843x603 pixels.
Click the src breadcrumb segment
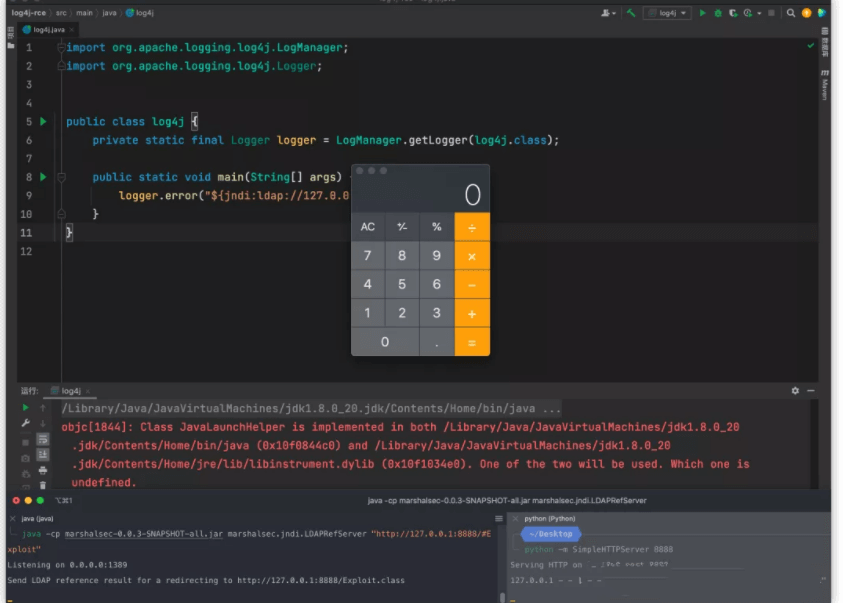(61, 13)
